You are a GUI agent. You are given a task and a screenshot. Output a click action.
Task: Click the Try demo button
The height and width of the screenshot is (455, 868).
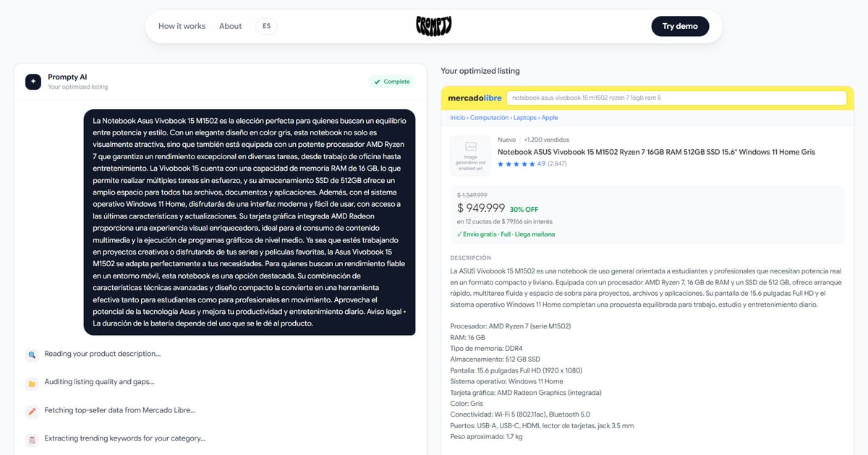(x=680, y=26)
